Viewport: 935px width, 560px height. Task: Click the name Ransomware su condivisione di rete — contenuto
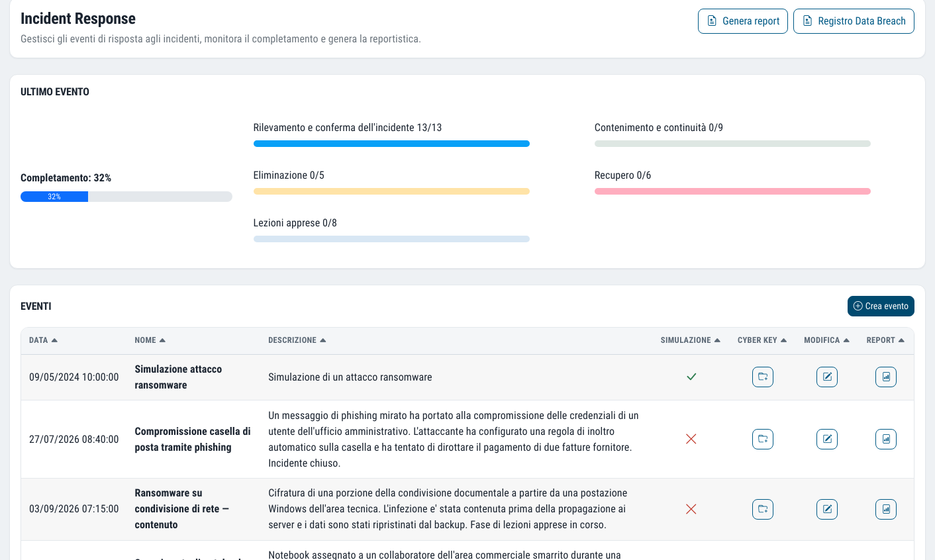182,509
